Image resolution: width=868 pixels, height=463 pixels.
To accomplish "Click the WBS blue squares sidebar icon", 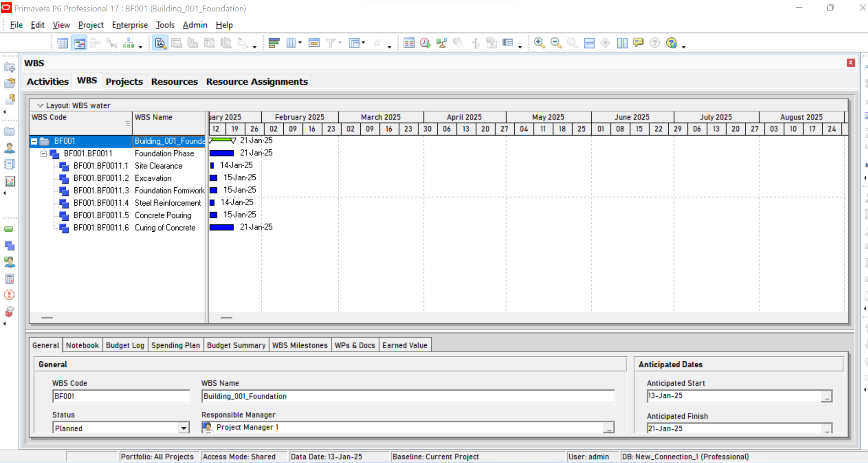I will pyautogui.click(x=9, y=245).
